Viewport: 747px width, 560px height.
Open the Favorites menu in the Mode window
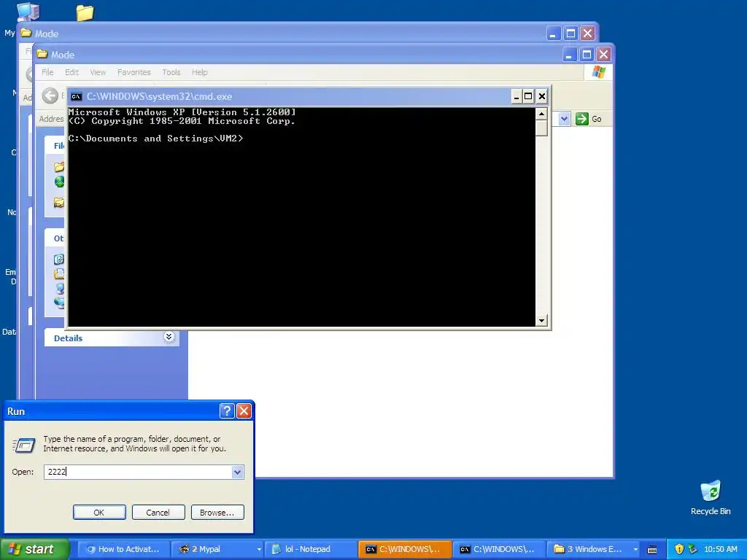pos(134,72)
